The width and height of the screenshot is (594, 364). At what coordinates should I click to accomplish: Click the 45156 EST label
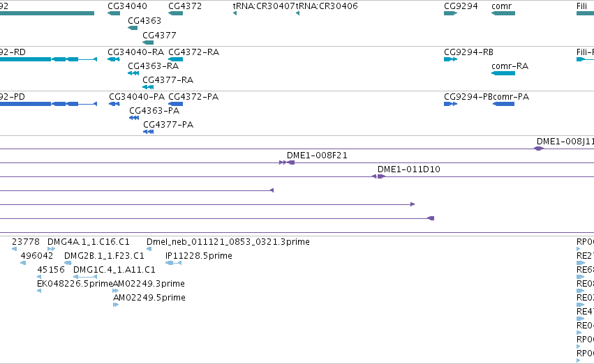pyautogui.click(x=51, y=269)
